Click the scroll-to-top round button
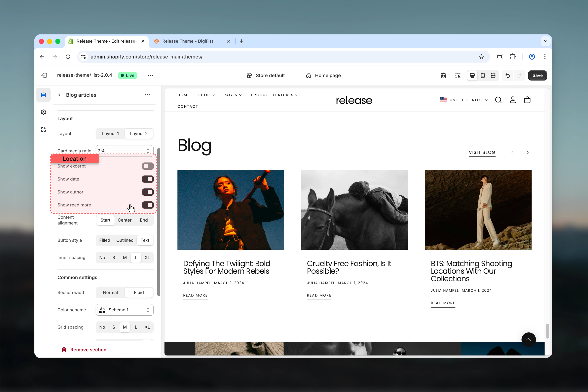Image resolution: width=588 pixels, height=392 pixels. (x=528, y=339)
